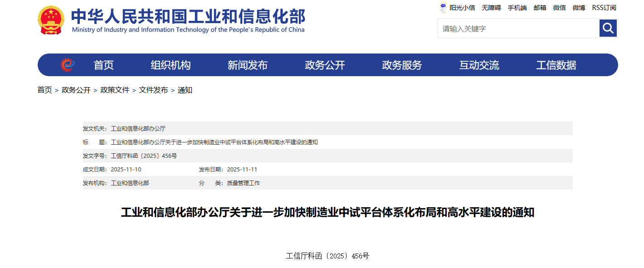This screenshot has height=268, width=644.
Task: Enable 无障碍 accessibility mode
Action: click(491, 8)
